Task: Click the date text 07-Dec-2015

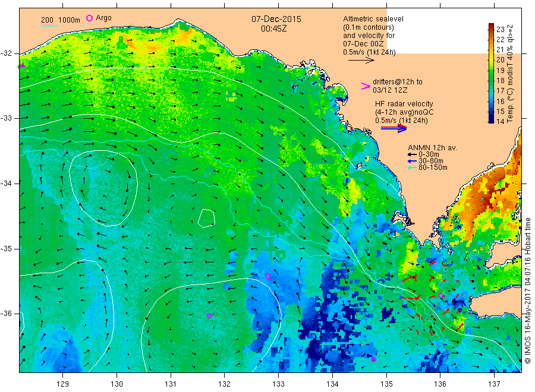Action: point(276,19)
